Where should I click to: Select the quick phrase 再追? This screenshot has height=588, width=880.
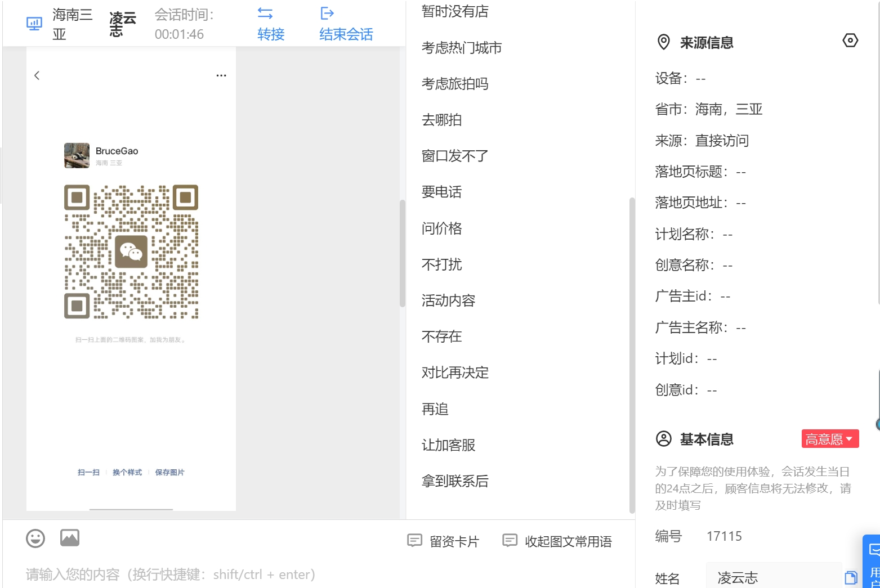click(435, 409)
